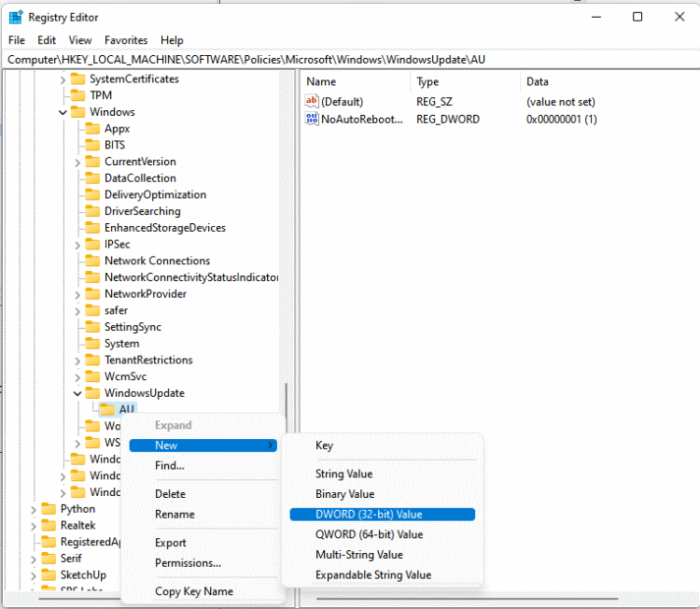Click the Serif folder icon
Image resolution: width=700 pixels, height=609 pixels.
(49, 559)
